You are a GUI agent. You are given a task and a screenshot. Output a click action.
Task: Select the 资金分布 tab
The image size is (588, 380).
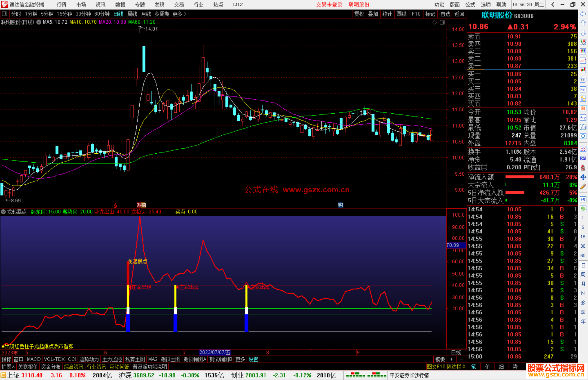tap(51, 367)
